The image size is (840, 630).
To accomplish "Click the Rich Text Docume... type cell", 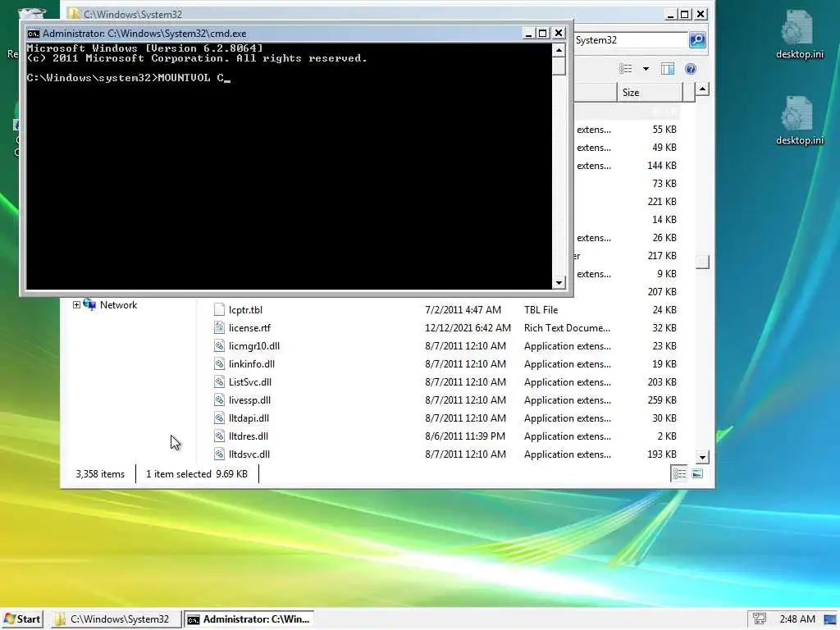I will click(567, 328).
